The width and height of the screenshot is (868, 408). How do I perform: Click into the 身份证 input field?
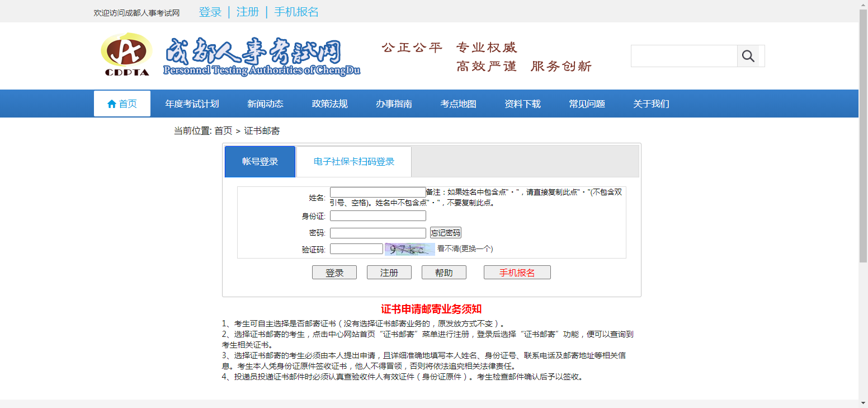pyautogui.click(x=378, y=216)
